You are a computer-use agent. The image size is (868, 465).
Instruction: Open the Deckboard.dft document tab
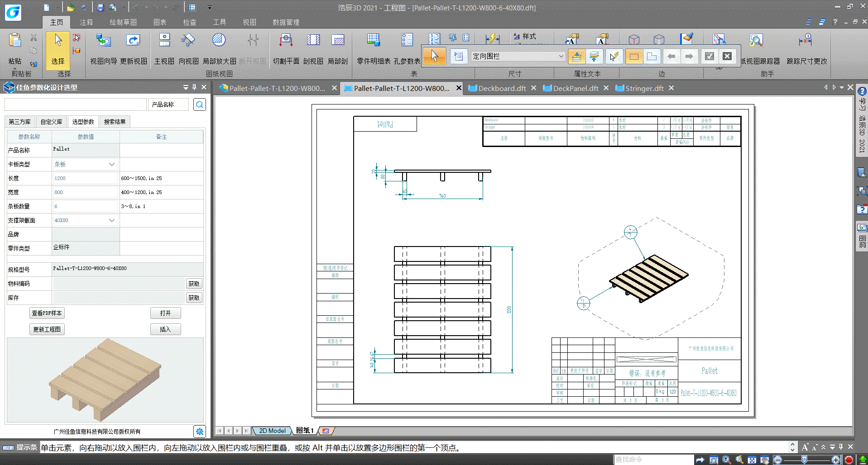point(502,88)
